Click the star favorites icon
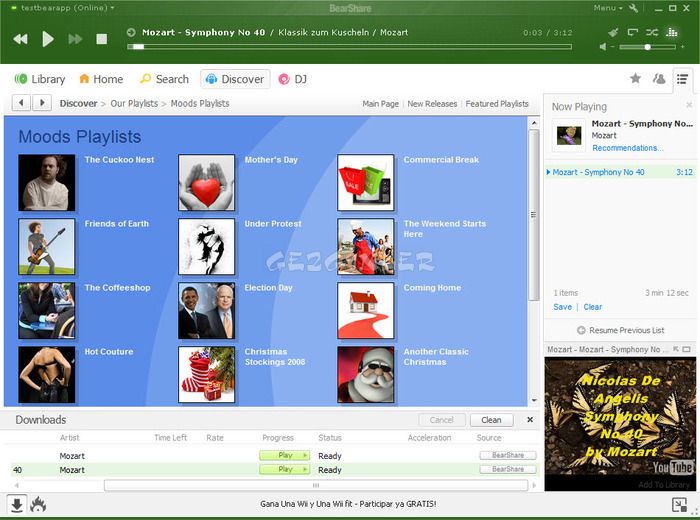Image resolution: width=700 pixels, height=520 pixels. tap(635, 79)
